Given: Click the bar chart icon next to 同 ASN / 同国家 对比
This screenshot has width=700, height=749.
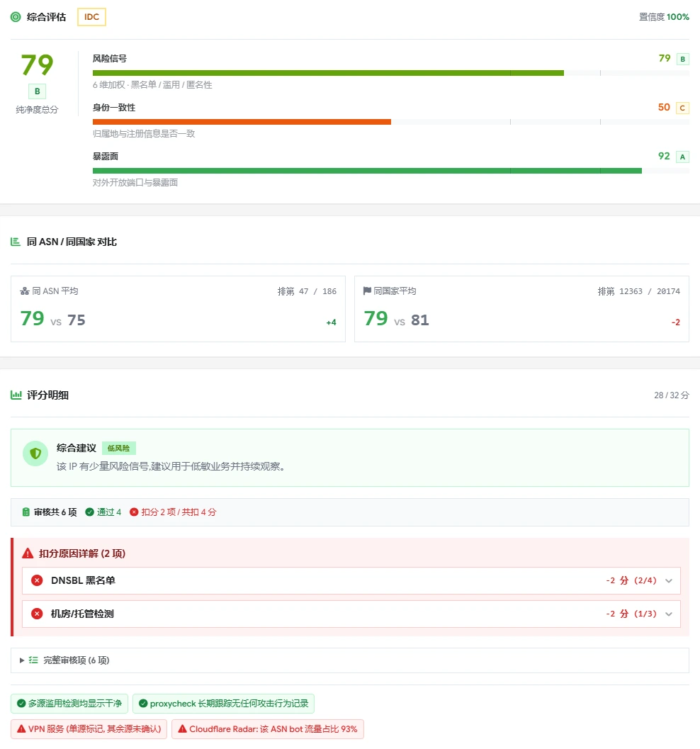Looking at the screenshot, I should (x=16, y=242).
